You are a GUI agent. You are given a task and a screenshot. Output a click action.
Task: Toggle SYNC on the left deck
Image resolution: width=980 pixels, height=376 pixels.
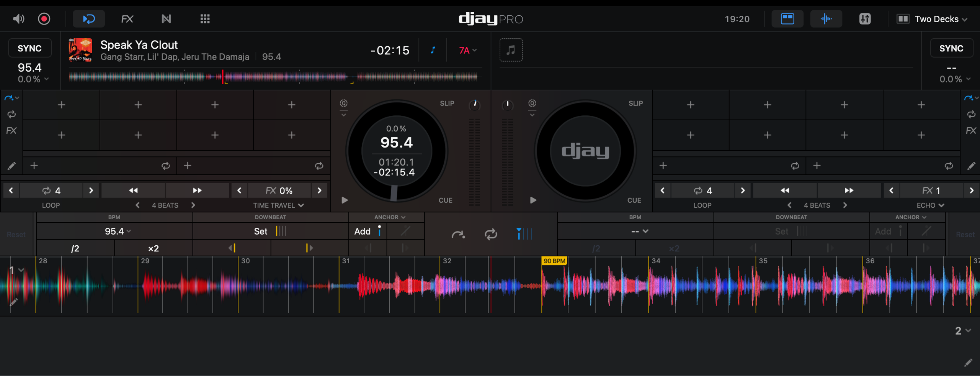point(30,48)
